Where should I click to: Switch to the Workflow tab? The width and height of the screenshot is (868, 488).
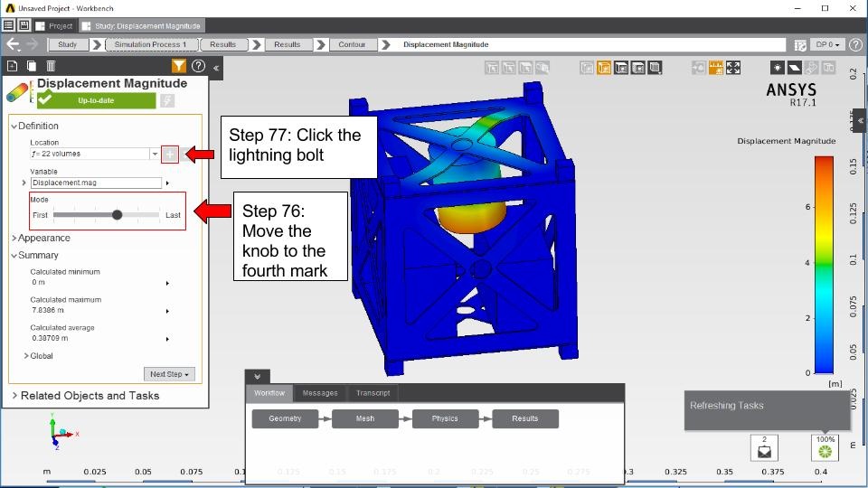(x=269, y=393)
